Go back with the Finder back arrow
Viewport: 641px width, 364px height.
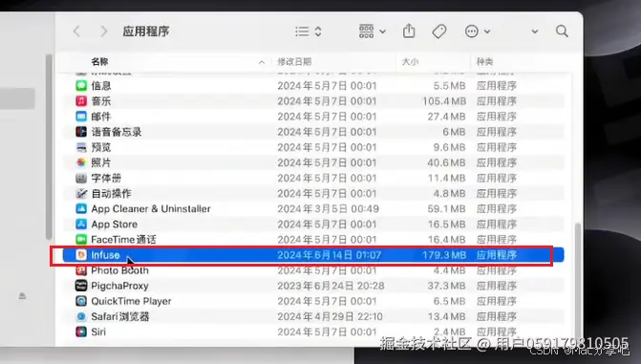click(x=76, y=32)
